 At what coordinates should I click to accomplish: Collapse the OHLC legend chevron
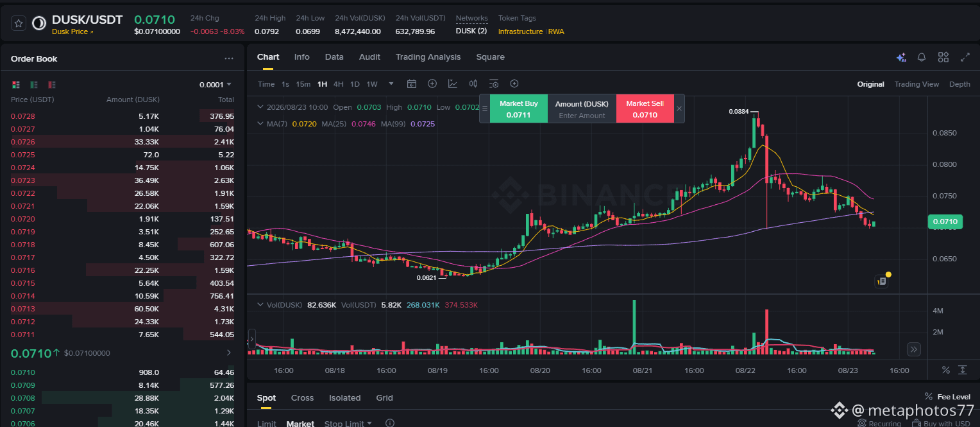260,107
